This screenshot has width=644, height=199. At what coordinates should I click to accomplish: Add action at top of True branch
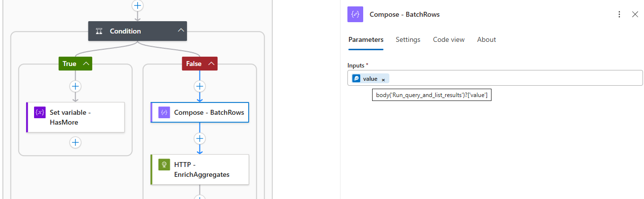tap(75, 86)
